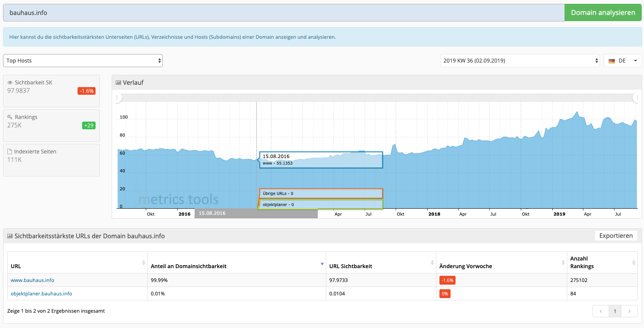The height and width of the screenshot is (328, 644).
Task: Click the key-search icon beside Rankings
Action: click(10, 117)
